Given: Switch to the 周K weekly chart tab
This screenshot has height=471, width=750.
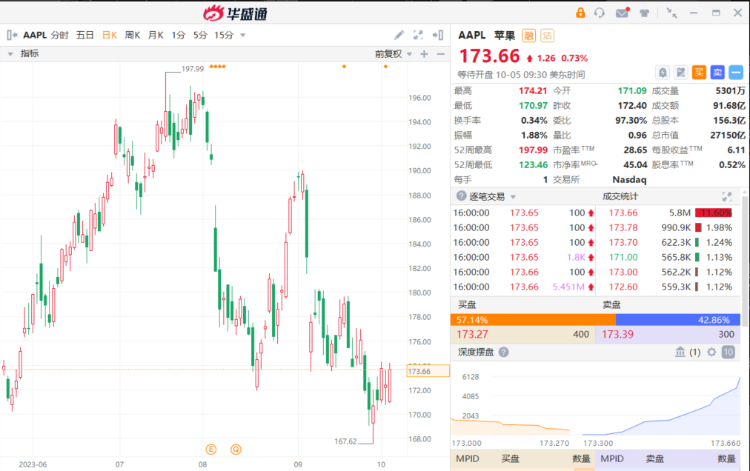Looking at the screenshot, I should pyautogui.click(x=132, y=35).
